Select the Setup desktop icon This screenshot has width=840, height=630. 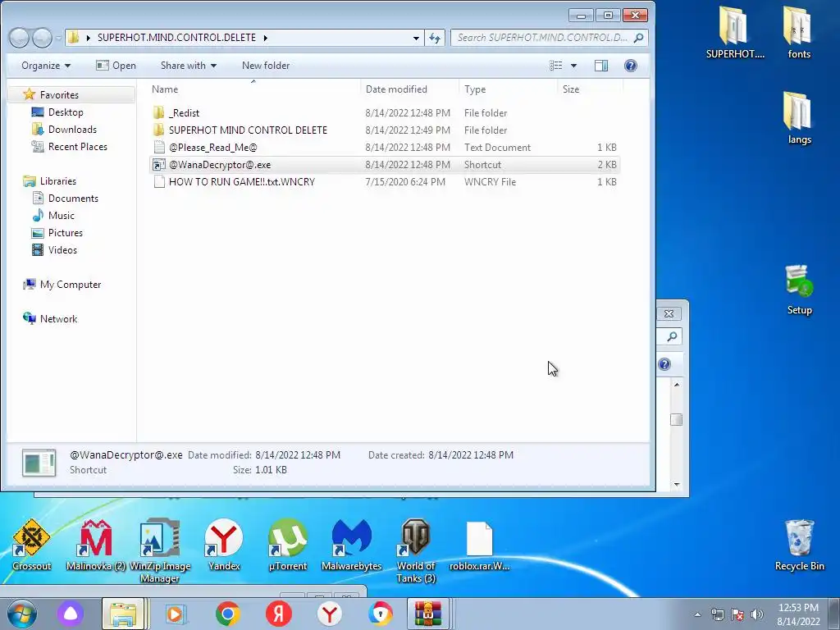pyautogui.click(x=799, y=290)
